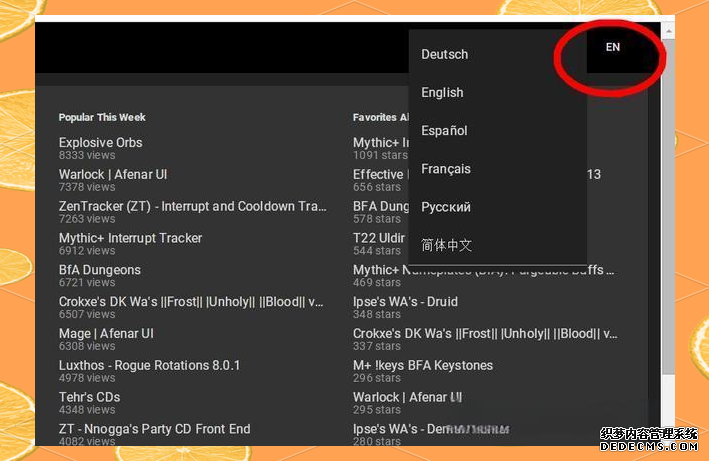Open Mage | Afenar UI link
Image resolution: width=709 pixels, height=461 pixels.
106,333
